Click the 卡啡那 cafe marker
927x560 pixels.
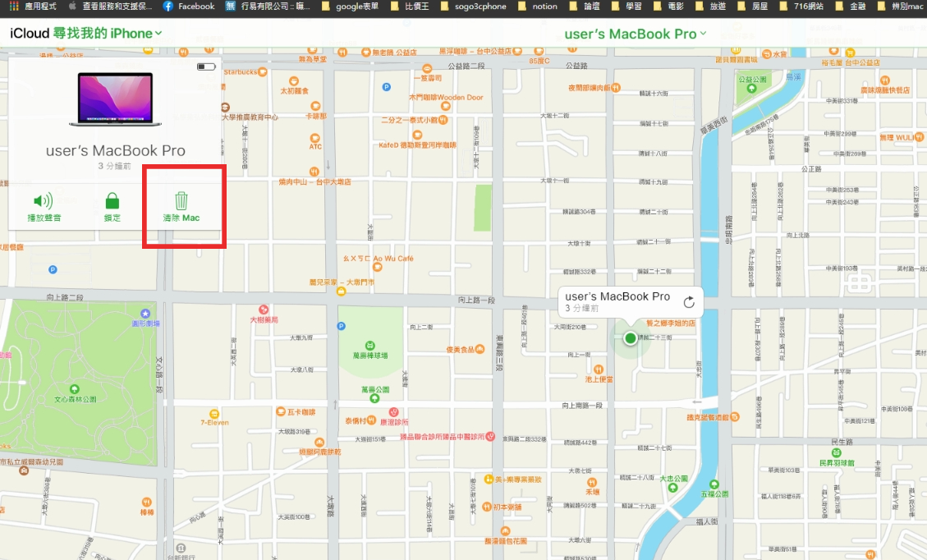coord(315,107)
